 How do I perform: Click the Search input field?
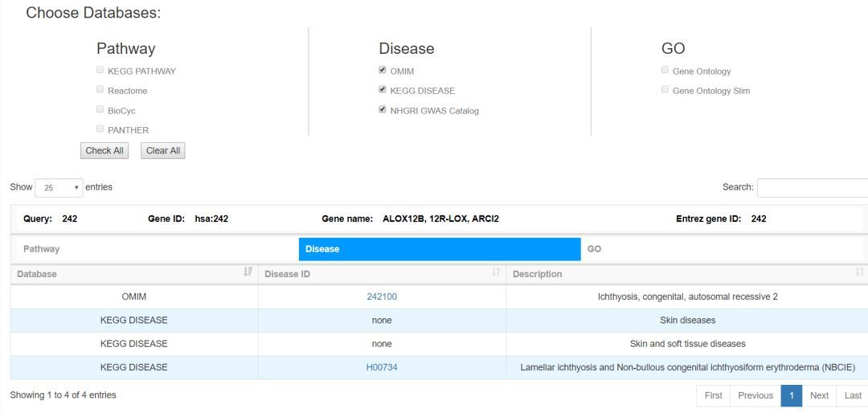(812, 187)
